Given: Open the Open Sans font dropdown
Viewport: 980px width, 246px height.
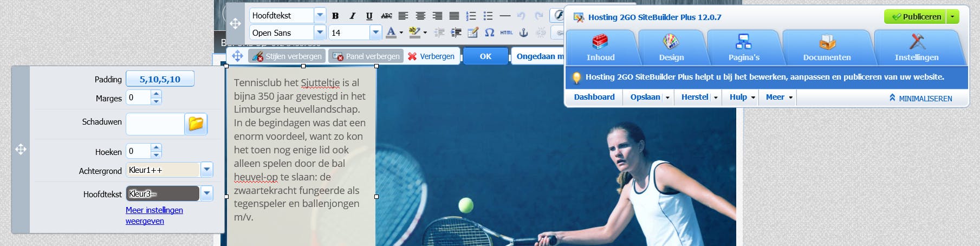Looking at the screenshot, I should [320, 33].
